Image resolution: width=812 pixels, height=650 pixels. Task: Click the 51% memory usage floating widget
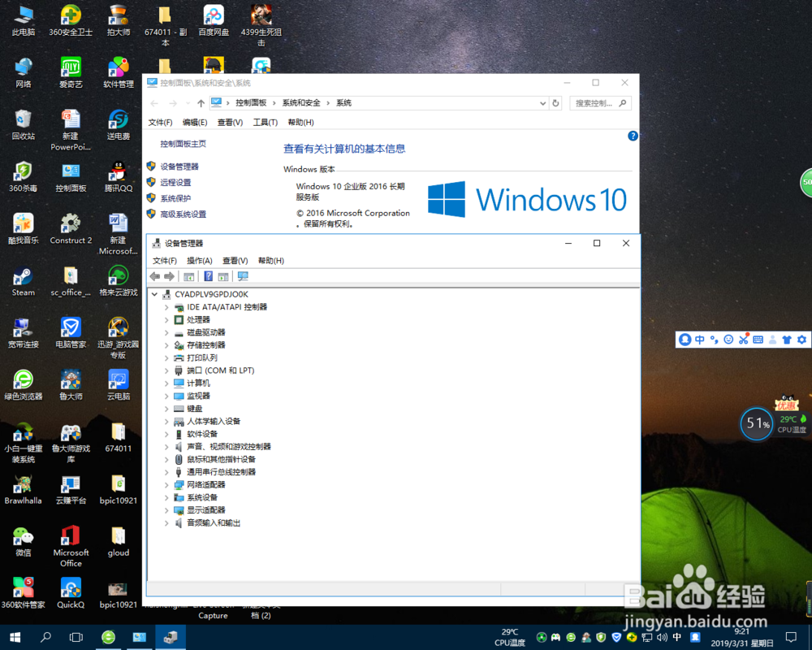757,423
